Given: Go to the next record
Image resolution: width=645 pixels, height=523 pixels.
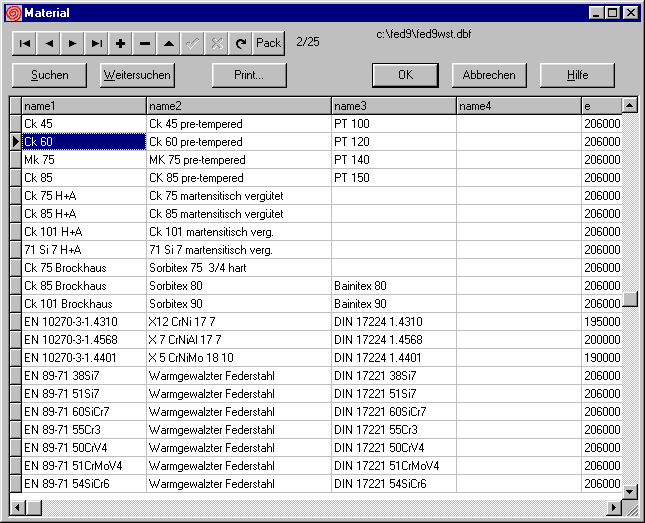Looking at the screenshot, I should [x=72, y=43].
